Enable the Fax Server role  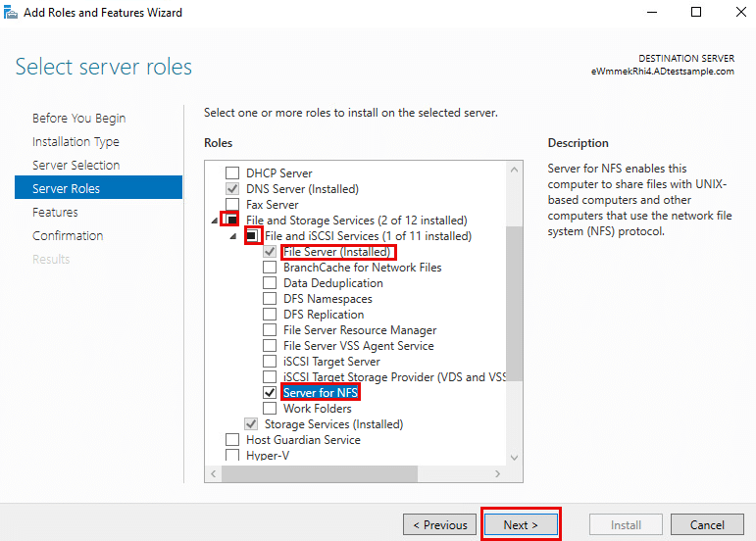[x=232, y=205]
